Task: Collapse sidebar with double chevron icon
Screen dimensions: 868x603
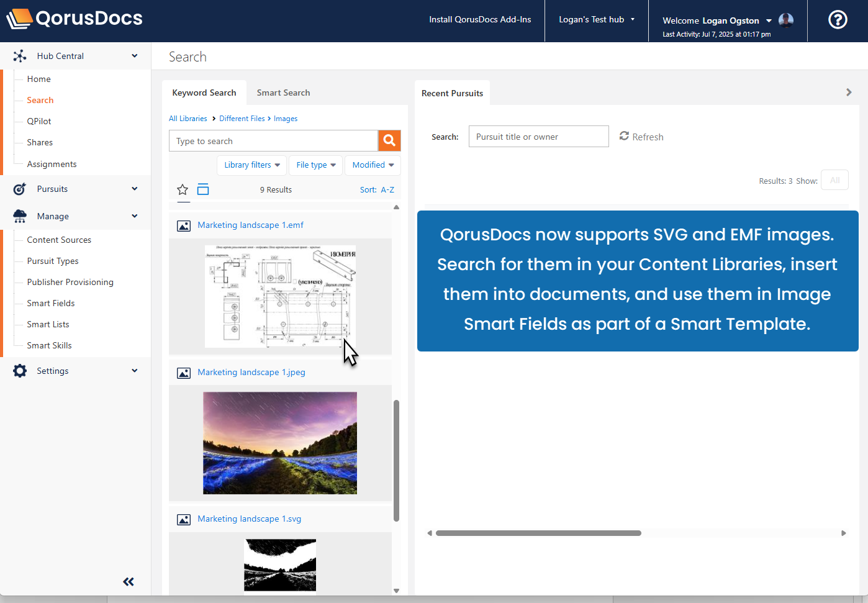Action: (x=129, y=582)
